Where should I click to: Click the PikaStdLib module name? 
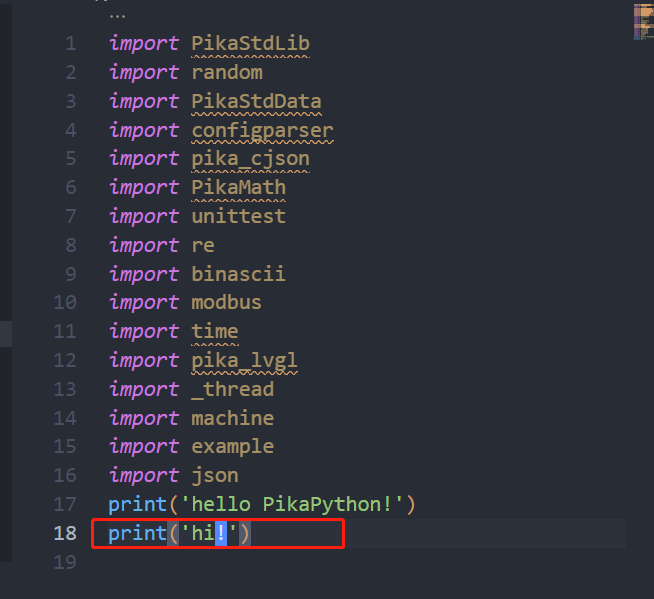[x=251, y=43]
